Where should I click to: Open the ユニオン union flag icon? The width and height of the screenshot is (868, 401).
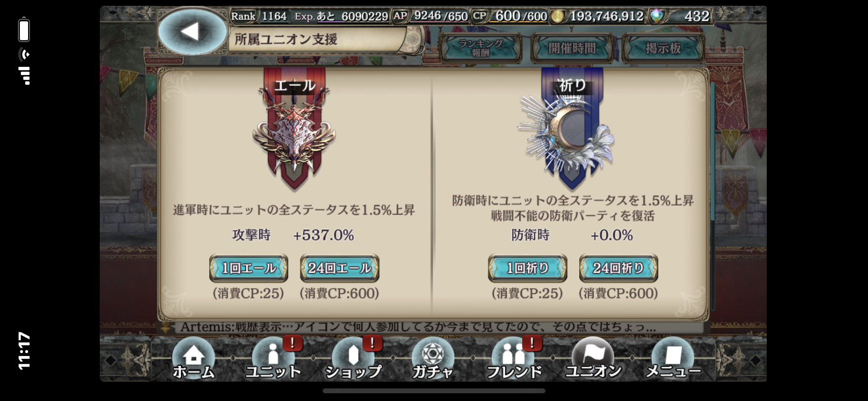[x=593, y=359]
